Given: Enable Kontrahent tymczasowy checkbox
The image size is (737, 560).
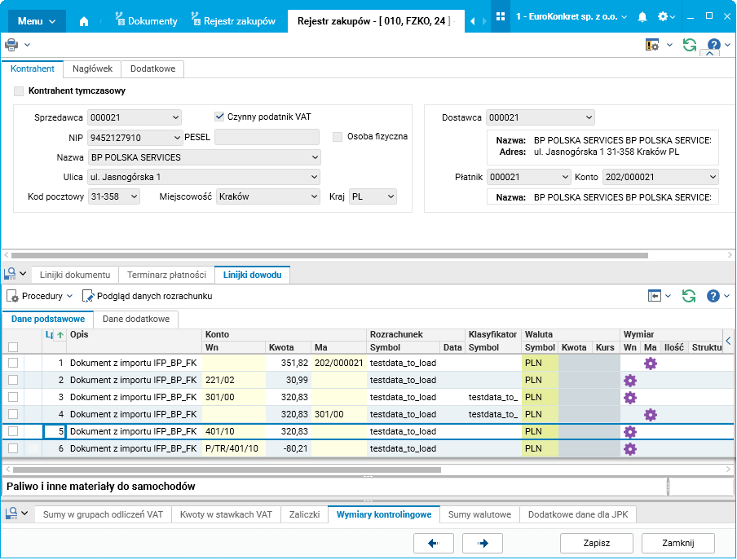Looking at the screenshot, I should pos(19,91).
